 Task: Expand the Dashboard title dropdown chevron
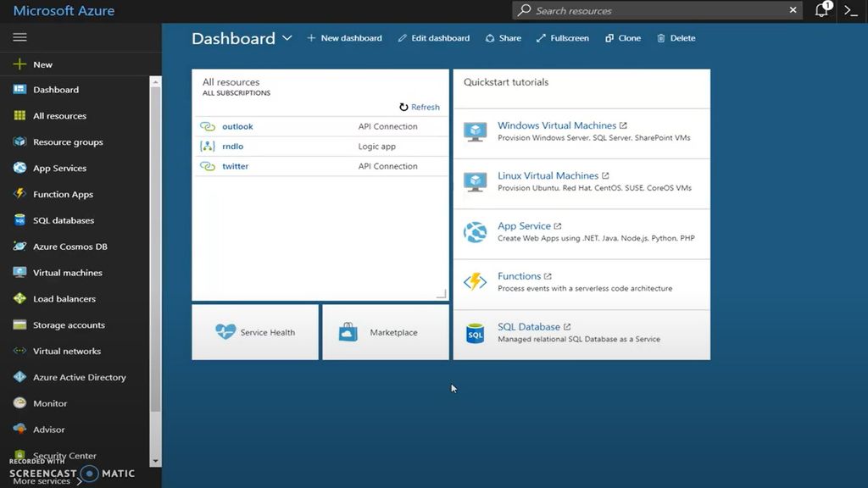(x=287, y=38)
